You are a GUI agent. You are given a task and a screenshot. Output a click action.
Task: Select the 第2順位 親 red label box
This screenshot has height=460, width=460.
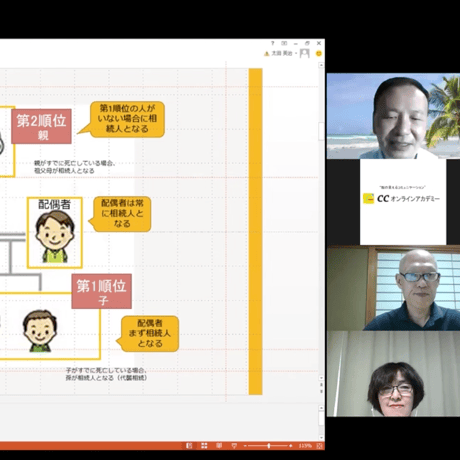(x=42, y=126)
